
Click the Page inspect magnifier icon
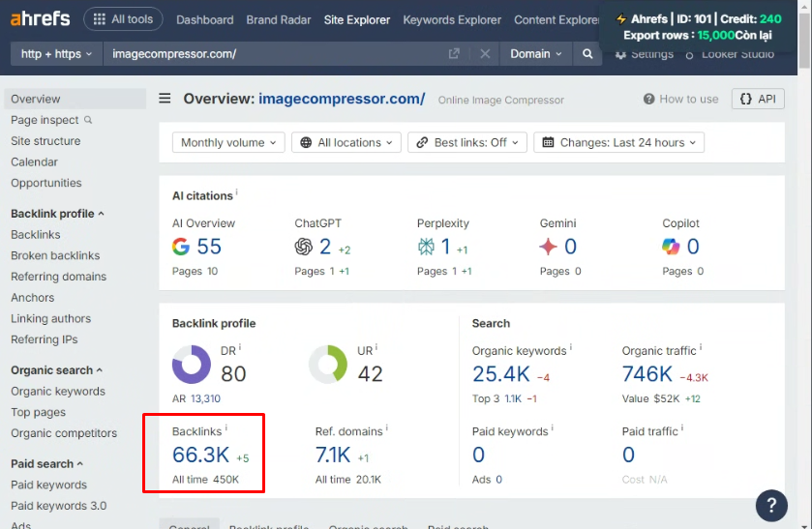pyautogui.click(x=88, y=120)
